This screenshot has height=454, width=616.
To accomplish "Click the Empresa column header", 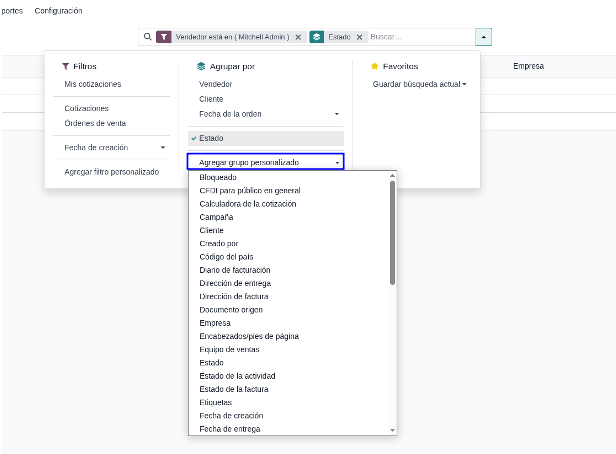I will point(528,66).
